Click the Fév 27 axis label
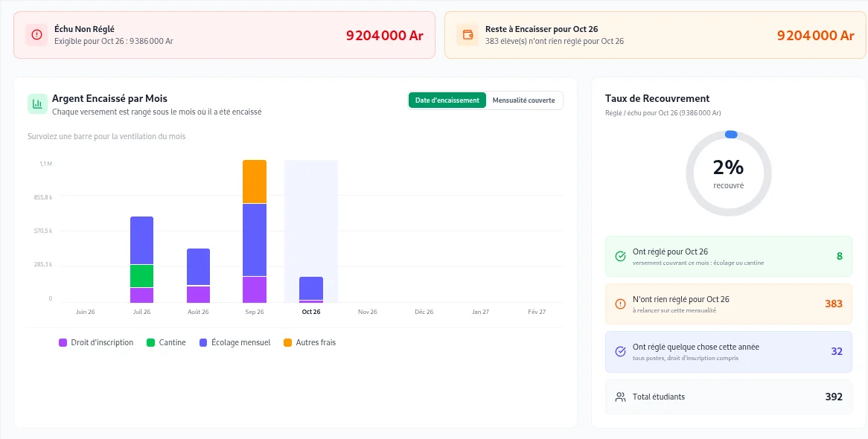This screenshot has height=439, width=868. pyautogui.click(x=537, y=312)
